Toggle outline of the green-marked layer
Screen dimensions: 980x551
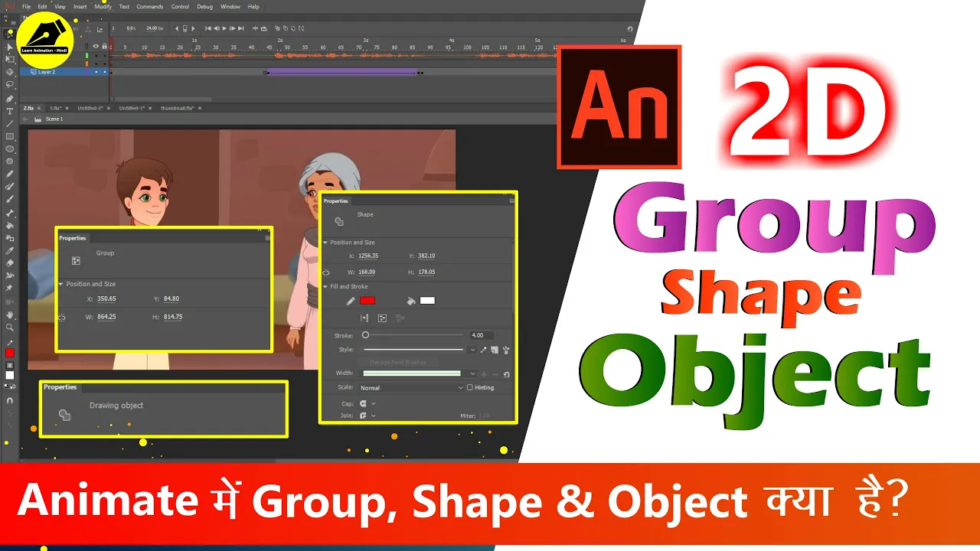pyautogui.click(x=87, y=55)
